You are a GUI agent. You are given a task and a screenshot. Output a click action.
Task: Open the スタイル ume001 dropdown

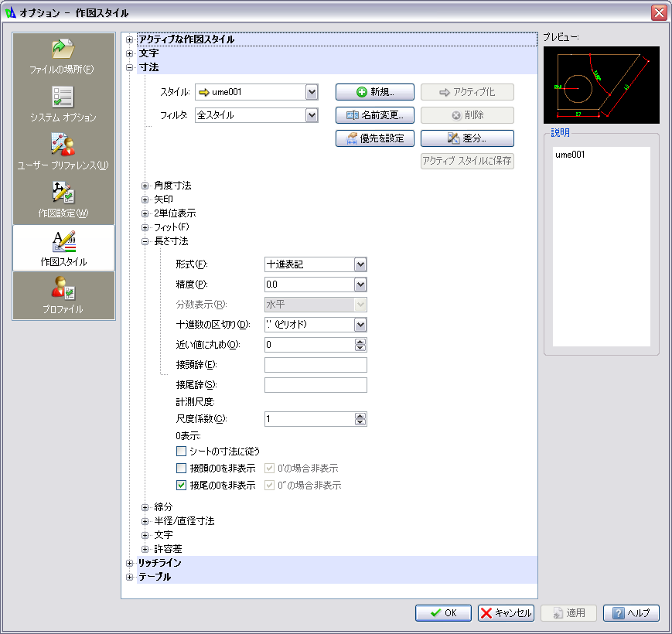(312, 92)
